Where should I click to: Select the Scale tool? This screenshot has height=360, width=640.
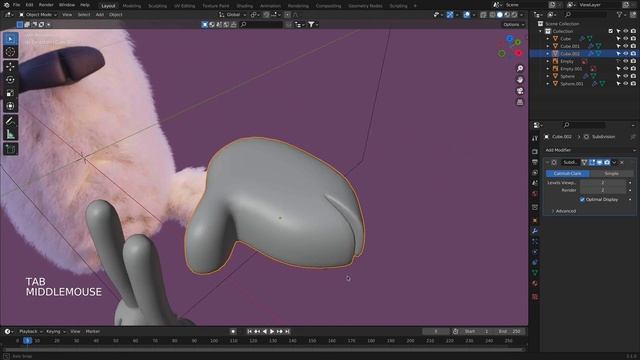pos(11,93)
